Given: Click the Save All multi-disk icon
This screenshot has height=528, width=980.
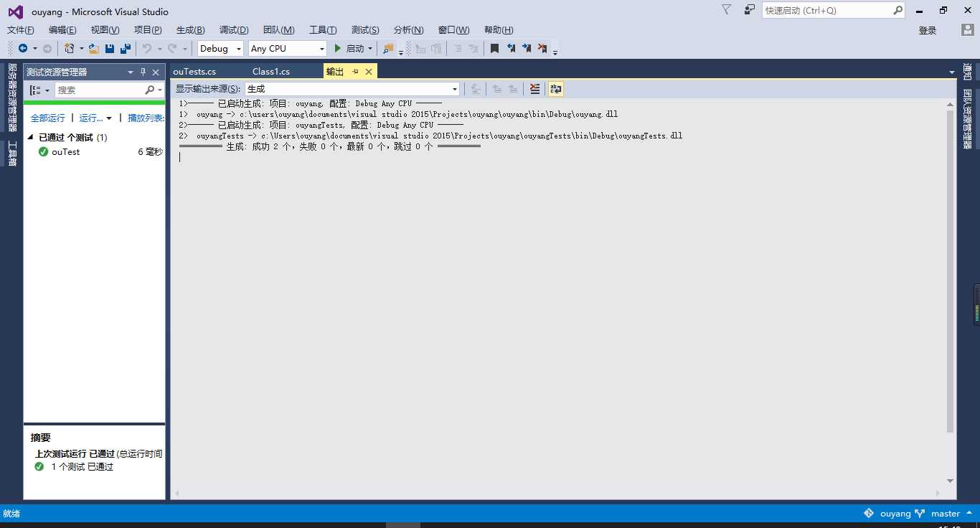Looking at the screenshot, I should [x=126, y=48].
